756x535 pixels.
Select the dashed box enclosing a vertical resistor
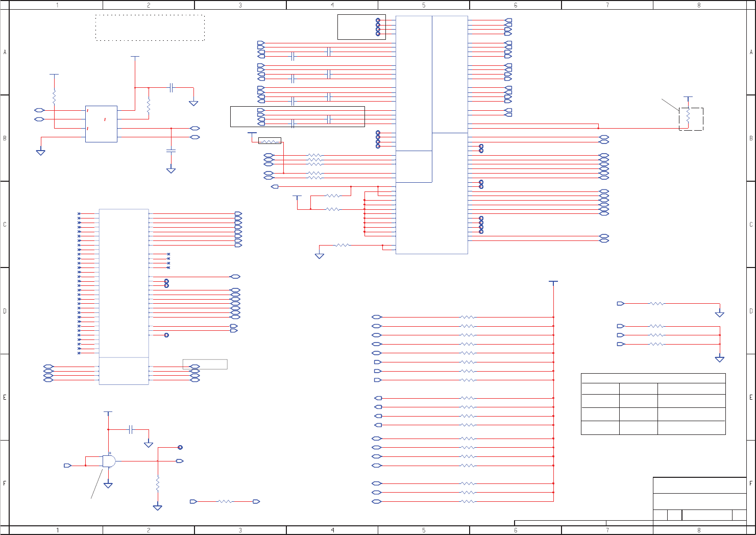tap(691, 119)
